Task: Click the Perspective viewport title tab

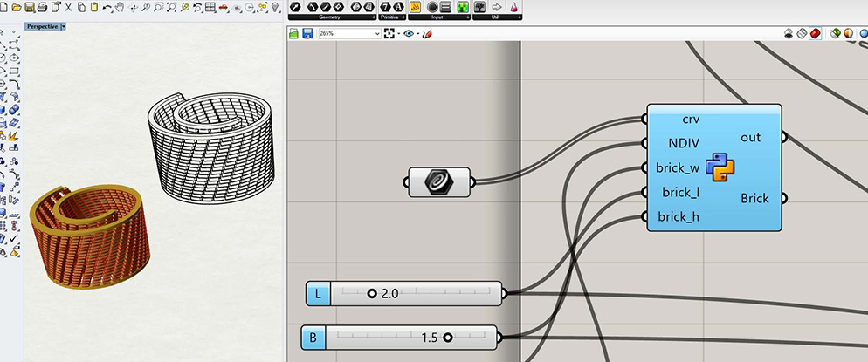Action: [x=41, y=26]
